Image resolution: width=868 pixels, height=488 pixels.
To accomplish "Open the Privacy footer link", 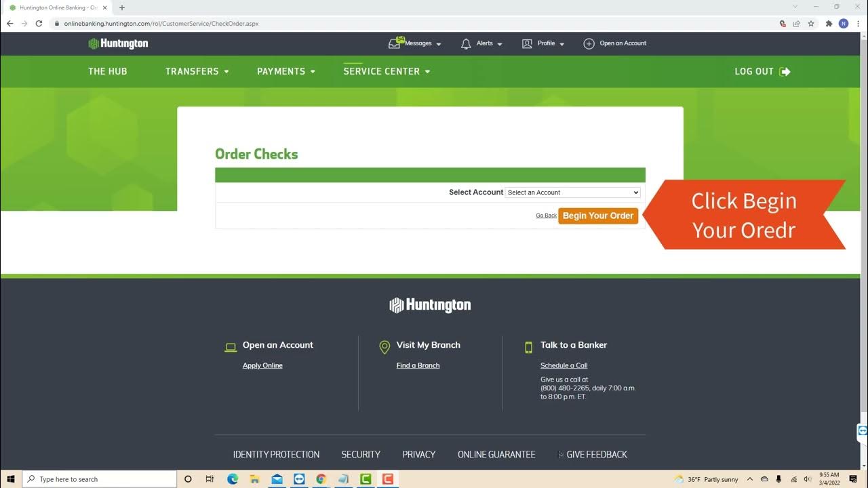I will click(419, 455).
